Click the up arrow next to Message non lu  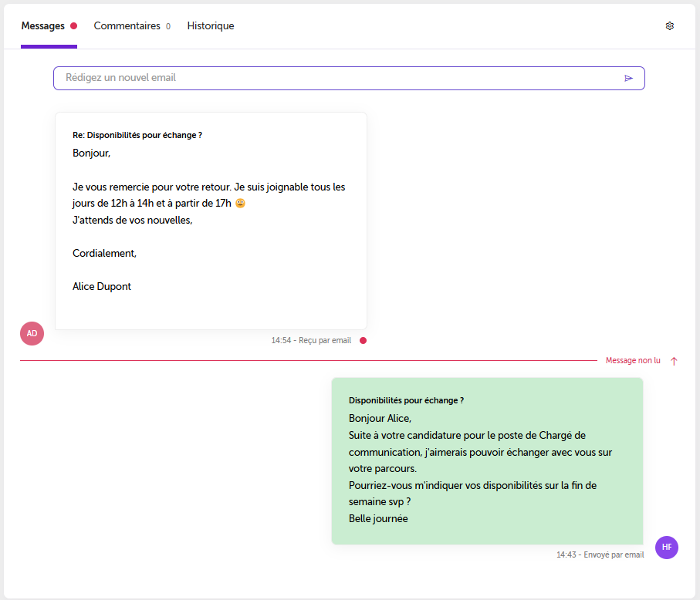674,361
